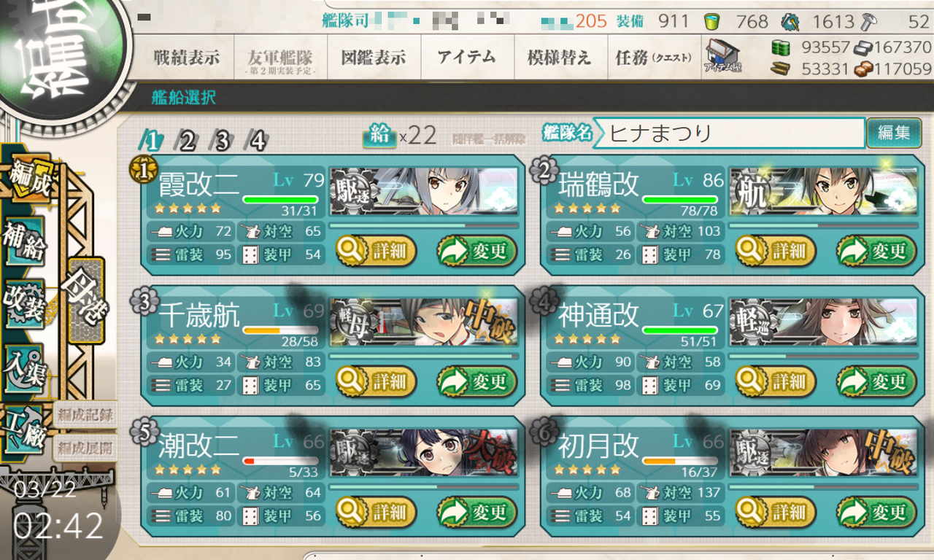The width and height of the screenshot is (934, 560).
Task: Click 変更 change button for 瑞鶴改
Action: pyautogui.click(x=876, y=252)
